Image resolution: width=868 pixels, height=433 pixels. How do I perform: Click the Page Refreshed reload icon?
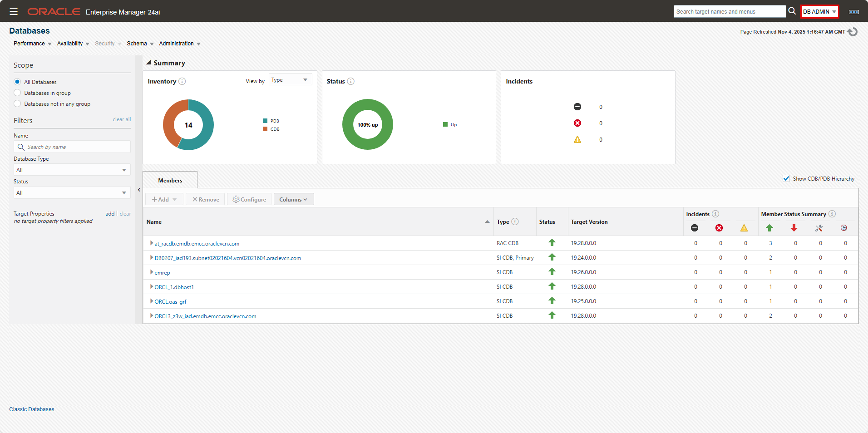click(853, 32)
